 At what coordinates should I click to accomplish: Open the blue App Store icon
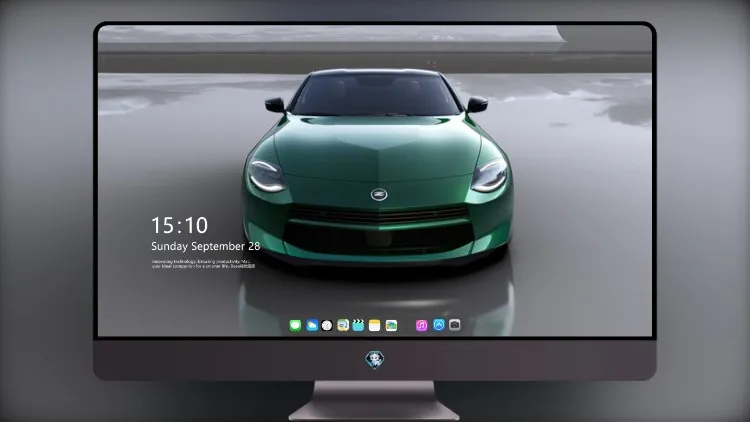click(x=439, y=325)
